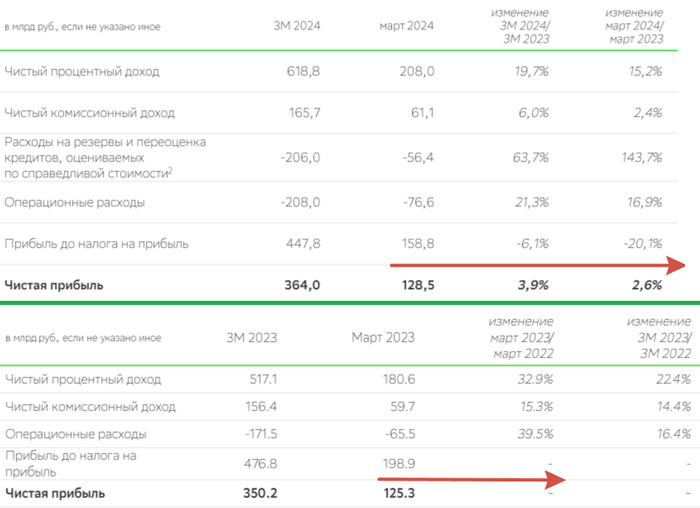
Task: Select the 165,7 commission income value
Action: coord(302,112)
